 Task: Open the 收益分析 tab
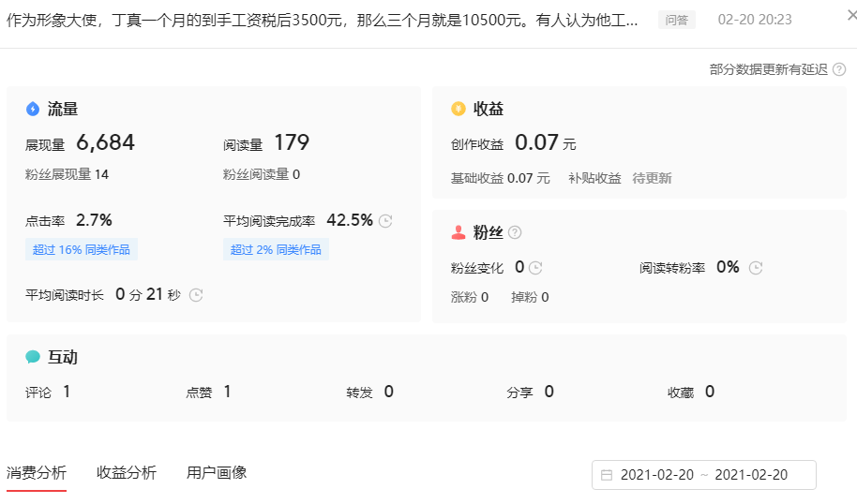click(127, 472)
